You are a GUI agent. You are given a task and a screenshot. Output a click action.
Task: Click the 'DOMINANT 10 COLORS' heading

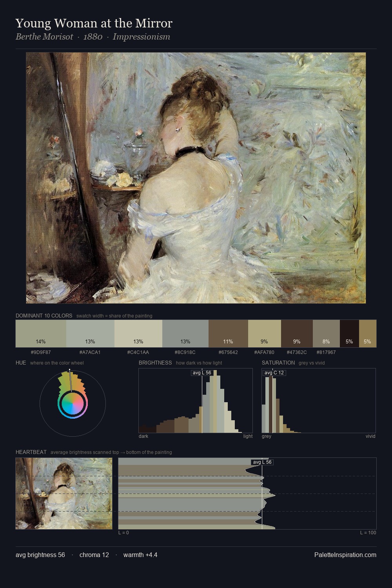(x=44, y=316)
